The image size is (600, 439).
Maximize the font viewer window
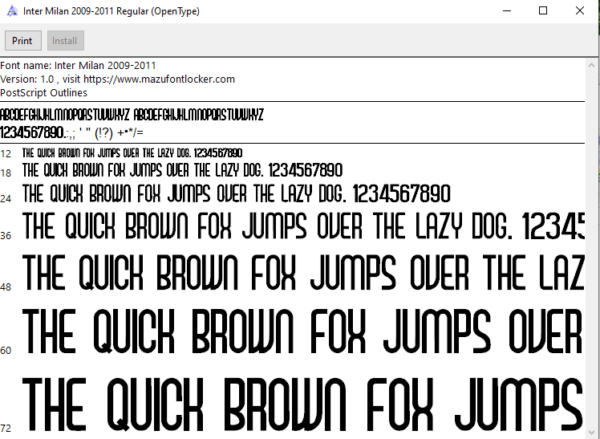543,11
